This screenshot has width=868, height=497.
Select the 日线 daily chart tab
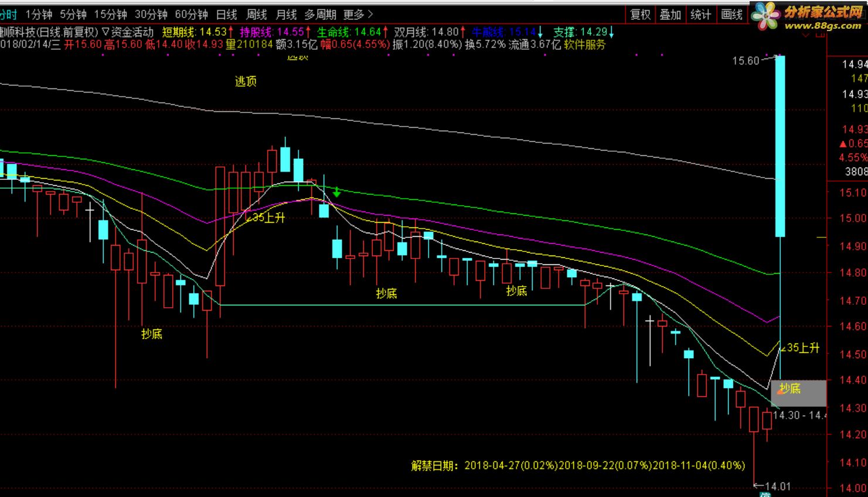(x=227, y=15)
